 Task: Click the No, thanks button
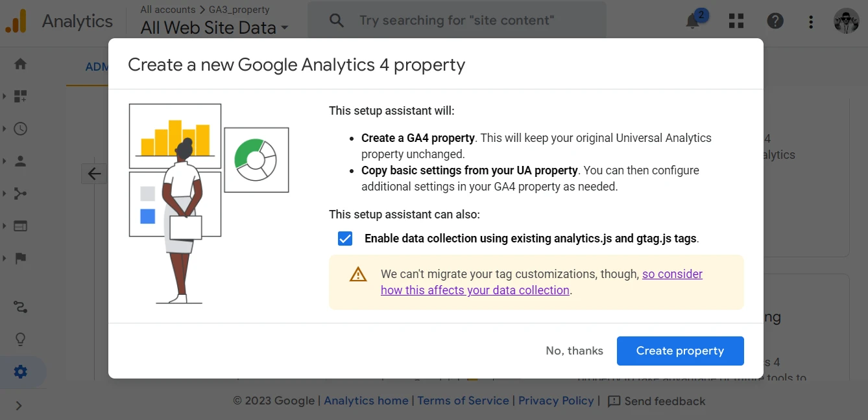(x=574, y=351)
